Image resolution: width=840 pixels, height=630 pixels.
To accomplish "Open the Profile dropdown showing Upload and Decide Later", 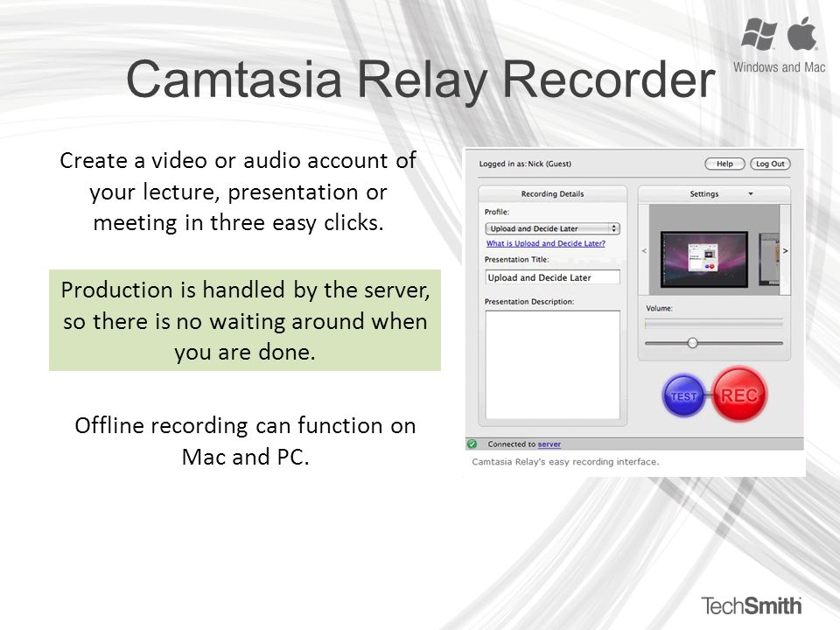I will 552,228.
